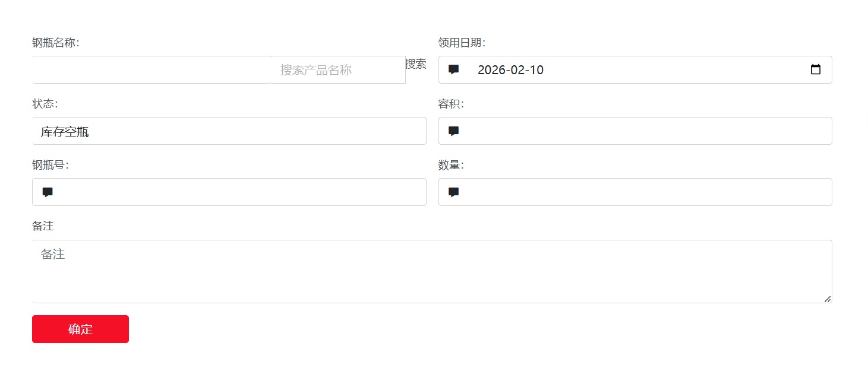
Task: Submit the form with 确定 button
Action: (80, 329)
